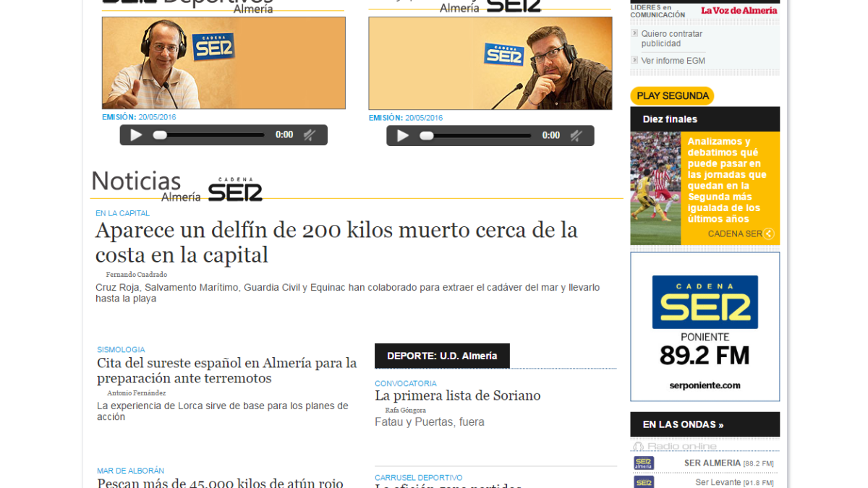Play the right audio player broadcast
This screenshot has height=488, width=868.
tap(403, 136)
